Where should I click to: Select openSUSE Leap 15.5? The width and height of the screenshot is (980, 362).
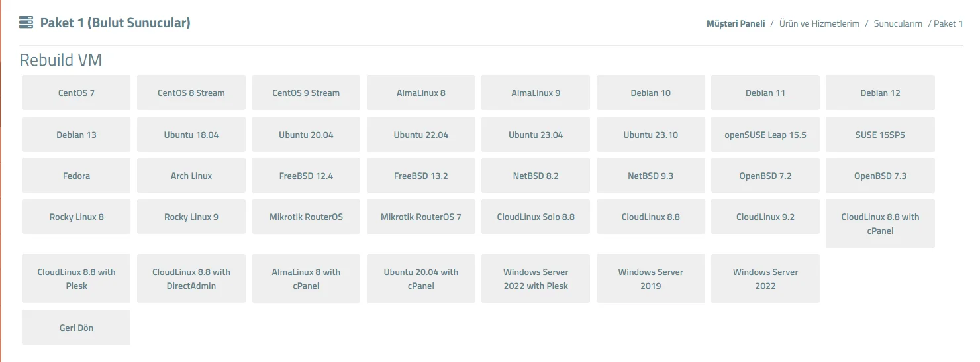click(765, 135)
